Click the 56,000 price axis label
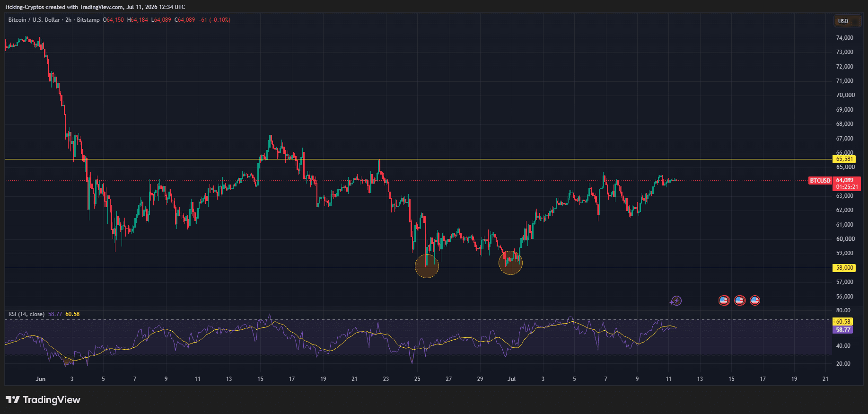Viewport: 868px width, 414px height. (845, 297)
